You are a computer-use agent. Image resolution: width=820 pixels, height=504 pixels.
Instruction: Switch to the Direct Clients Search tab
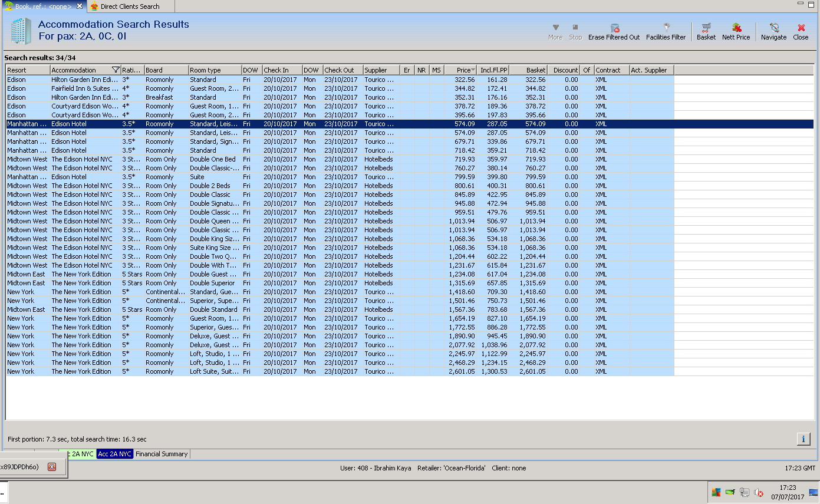click(130, 6)
